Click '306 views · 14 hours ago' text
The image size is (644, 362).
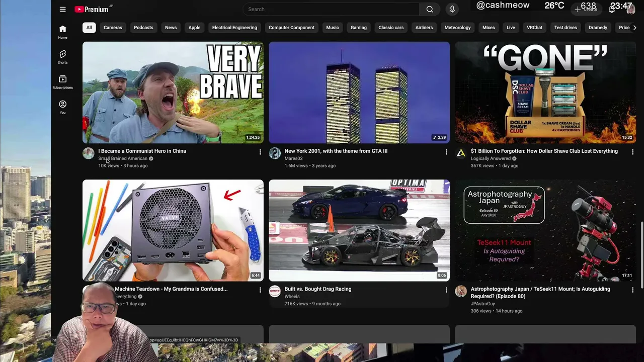point(496,311)
